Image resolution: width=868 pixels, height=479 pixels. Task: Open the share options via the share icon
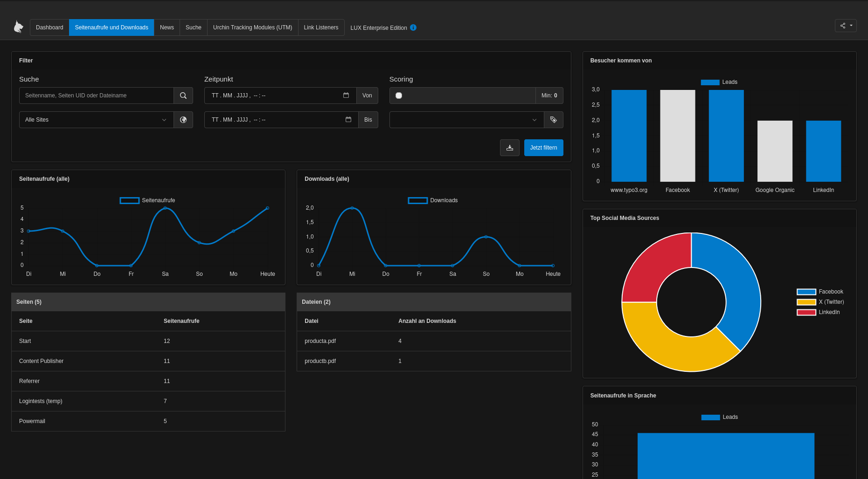point(843,26)
